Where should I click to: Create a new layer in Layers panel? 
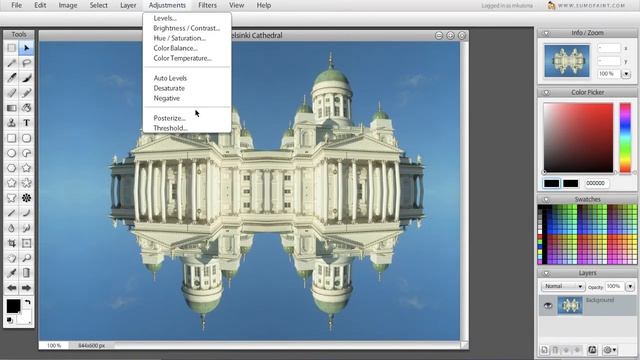coord(544,350)
